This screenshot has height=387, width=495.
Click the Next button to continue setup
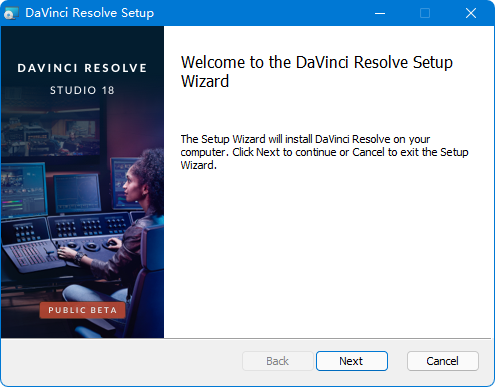[x=352, y=361]
